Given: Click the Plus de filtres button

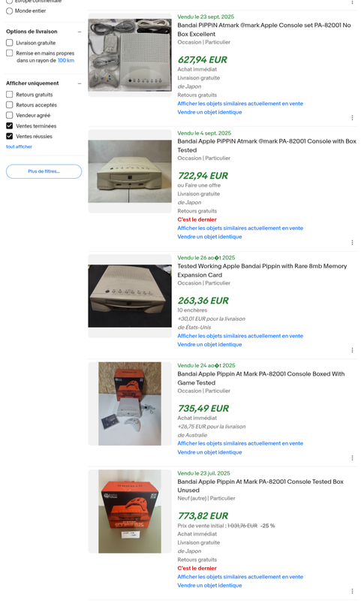Looking at the screenshot, I should 44,171.
